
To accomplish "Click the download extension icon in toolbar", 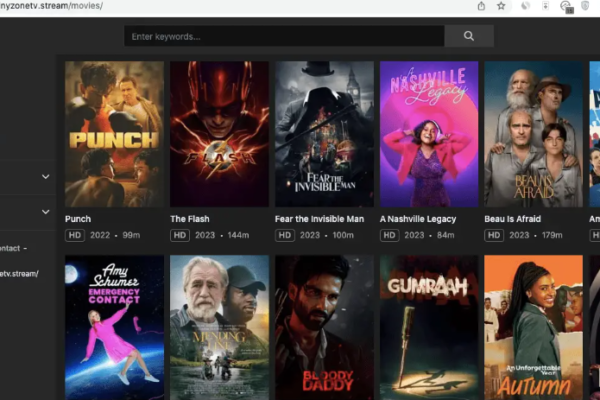I will (546, 6).
